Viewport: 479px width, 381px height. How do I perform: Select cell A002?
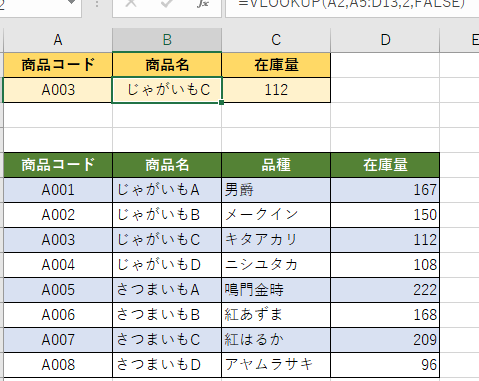pos(58,215)
